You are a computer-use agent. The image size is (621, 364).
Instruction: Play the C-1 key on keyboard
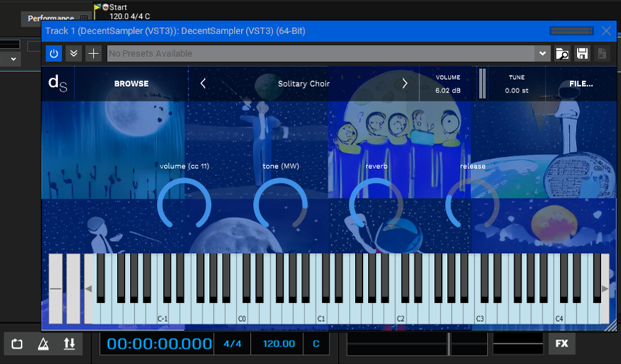163,315
